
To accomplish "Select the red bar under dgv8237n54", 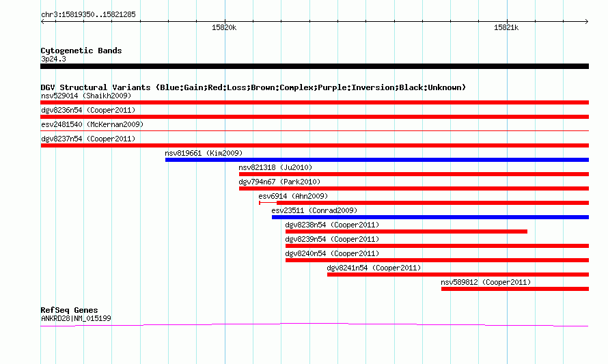I will 314,145.
